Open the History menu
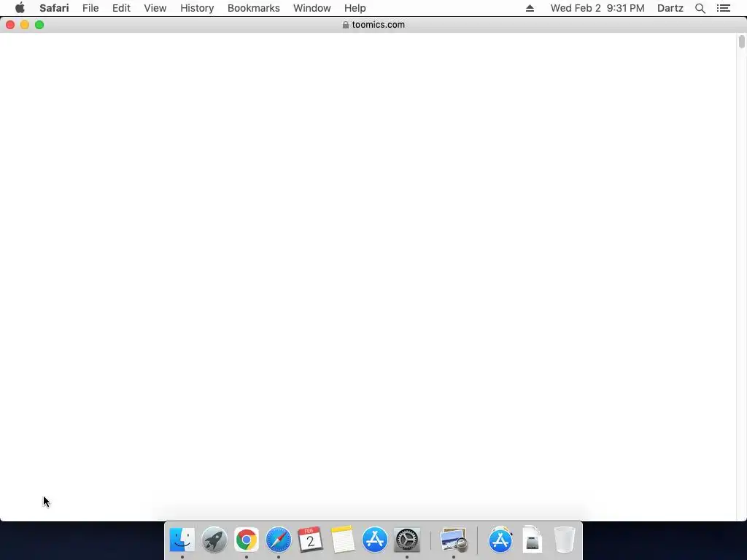The height and width of the screenshot is (560, 747). (197, 8)
